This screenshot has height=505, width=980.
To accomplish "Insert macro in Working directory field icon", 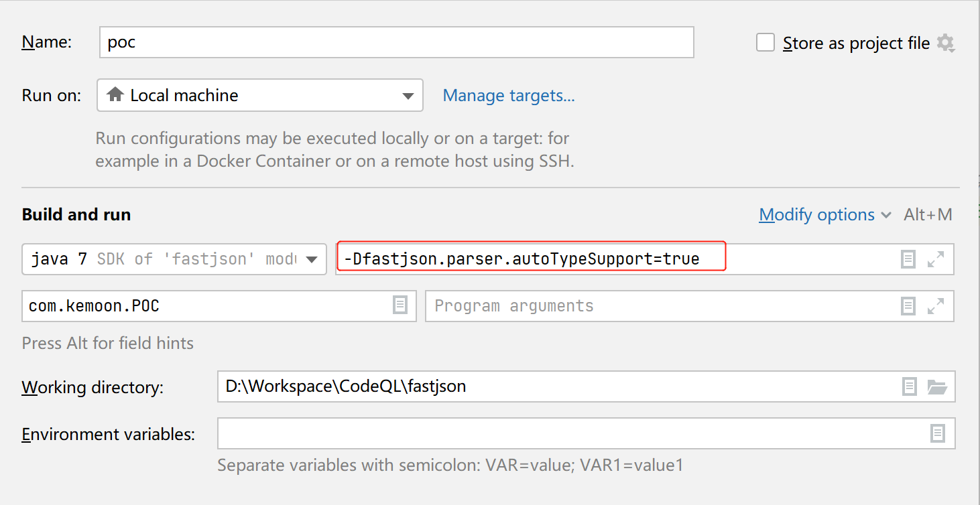I will pos(910,386).
